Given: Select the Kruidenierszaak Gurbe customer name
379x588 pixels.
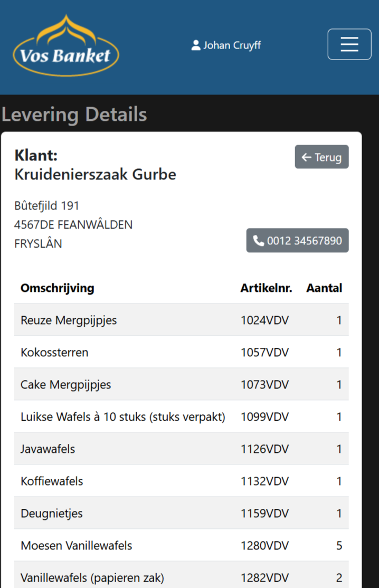Looking at the screenshot, I should (x=95, y=175).
